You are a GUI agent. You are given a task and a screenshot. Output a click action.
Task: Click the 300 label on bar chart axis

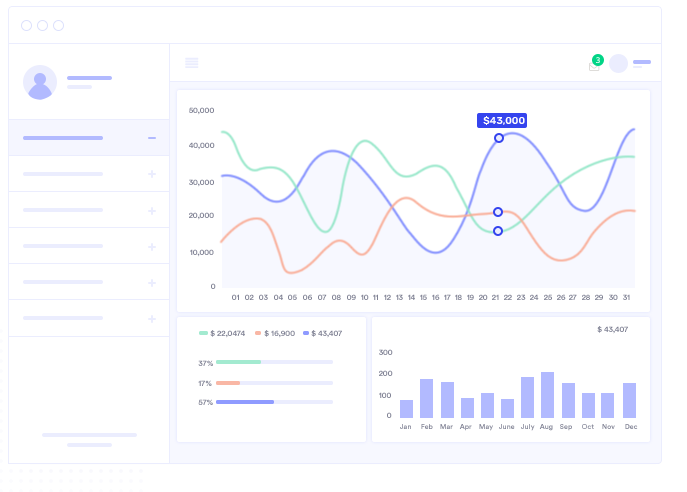tap(386, 352)
